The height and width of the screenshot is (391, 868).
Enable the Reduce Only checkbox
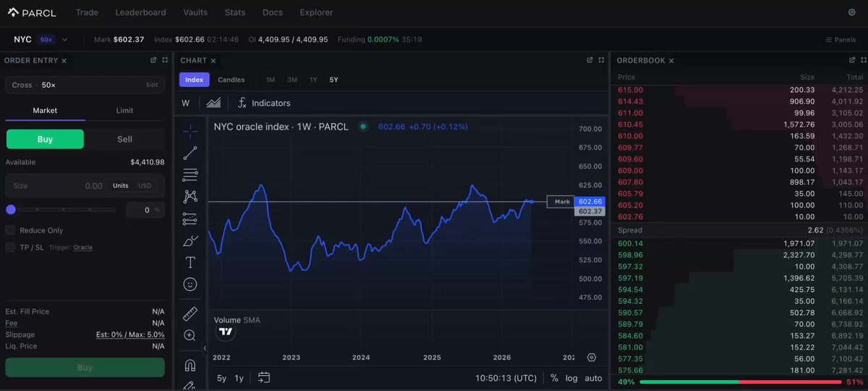(10, 230)
